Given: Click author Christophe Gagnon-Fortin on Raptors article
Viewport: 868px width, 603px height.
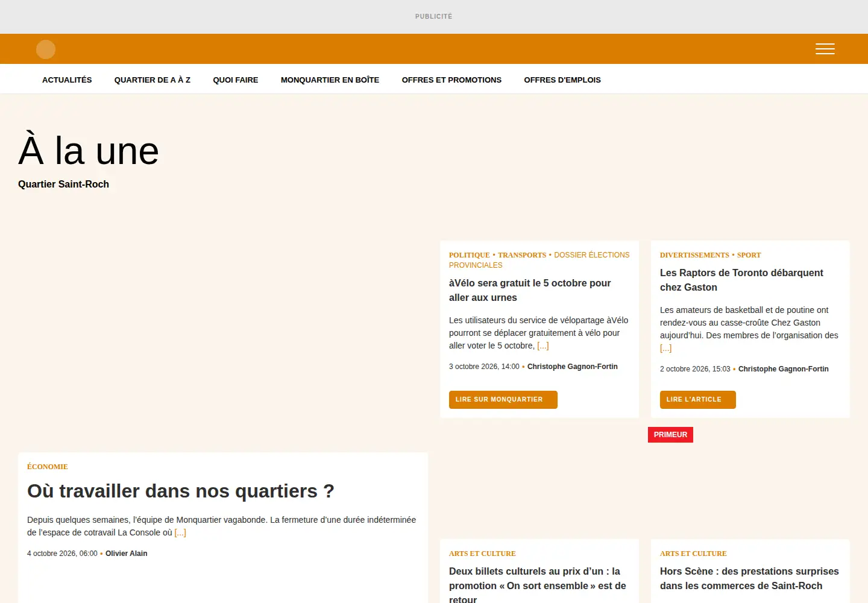Looking at the screenshot, I should coord(784,369).
